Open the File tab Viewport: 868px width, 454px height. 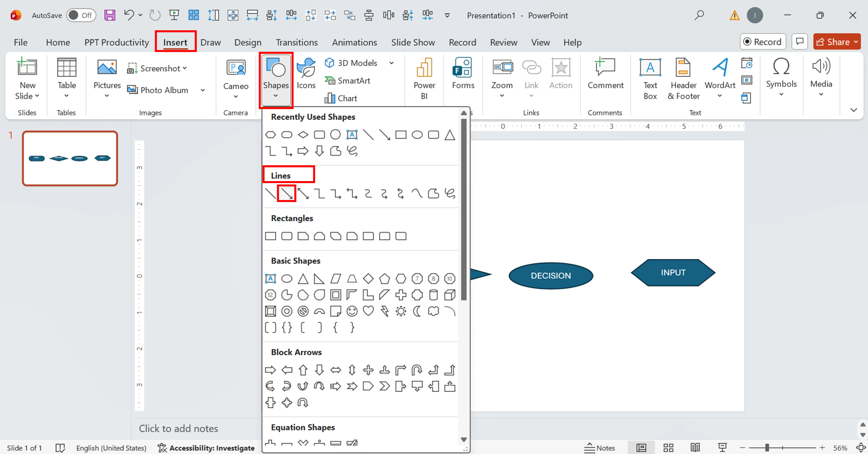tap(20, 42)
